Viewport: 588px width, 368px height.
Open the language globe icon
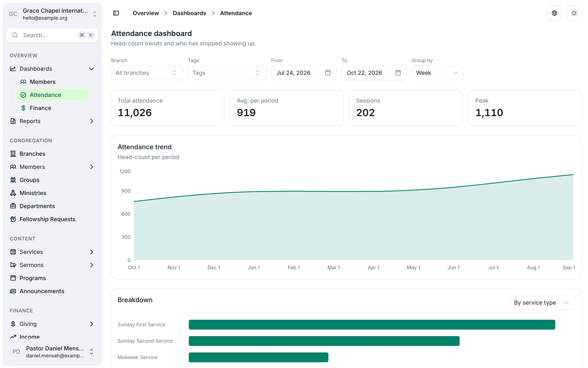(554, 13)
